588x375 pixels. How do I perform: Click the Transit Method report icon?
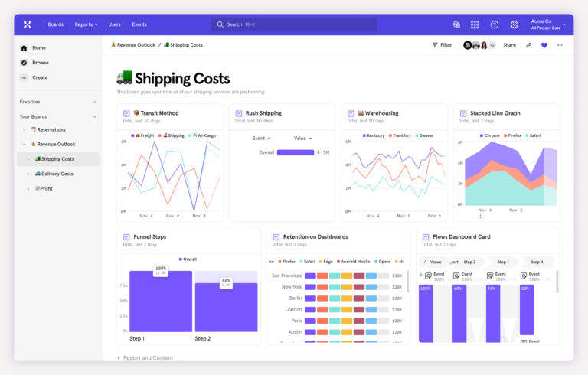[x=126, y=113]
